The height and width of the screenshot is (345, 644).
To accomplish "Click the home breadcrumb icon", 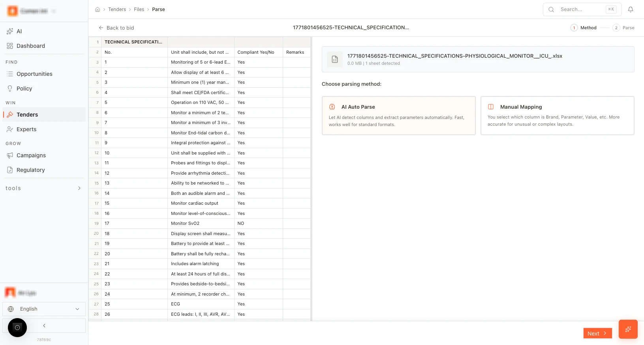I will [98, 9].
